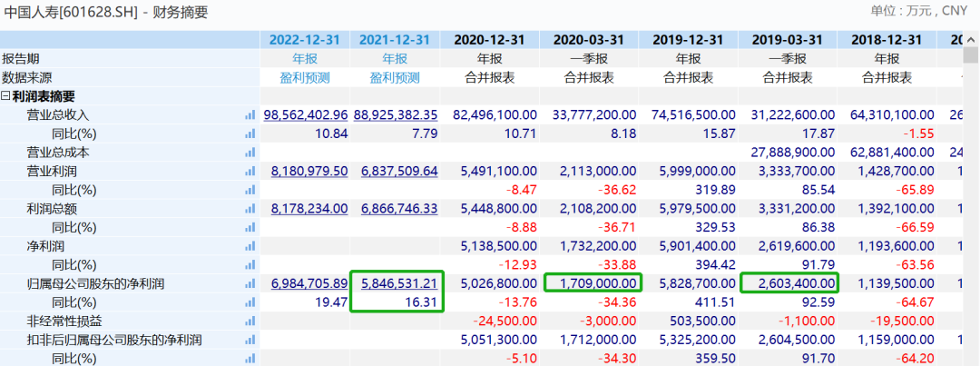The height and width of the screenshot is (366, 980).
Task: Select cell 82,496,100.00 in 2020-12-31 revenue
Action: tap(495, 115)
